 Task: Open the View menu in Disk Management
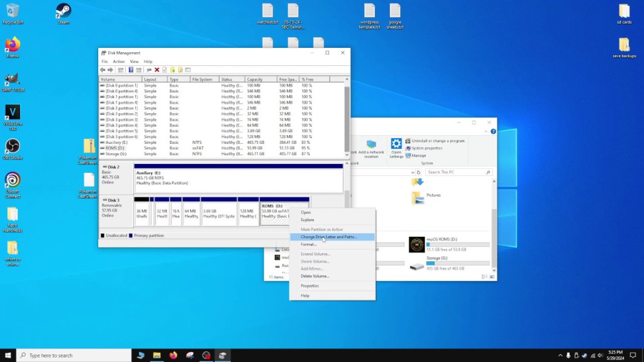(134, 62)
